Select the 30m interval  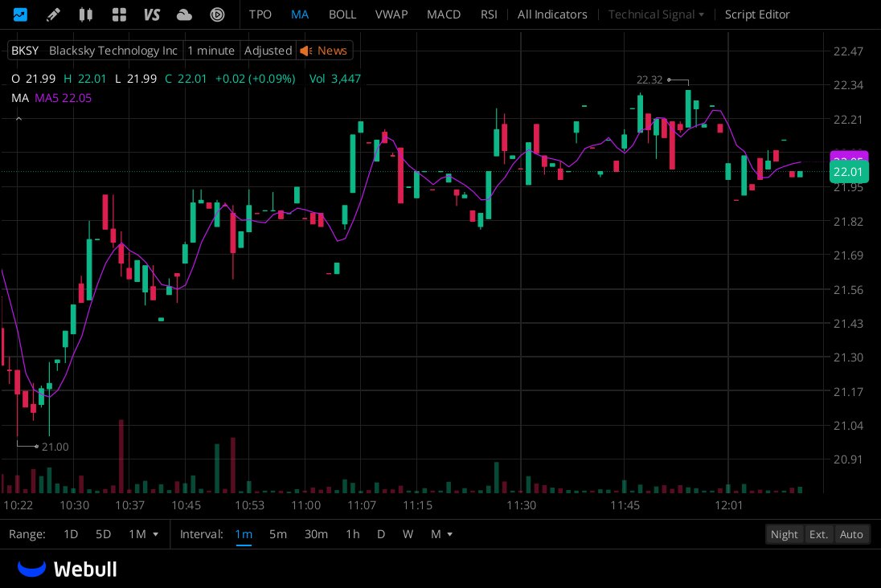316,534
